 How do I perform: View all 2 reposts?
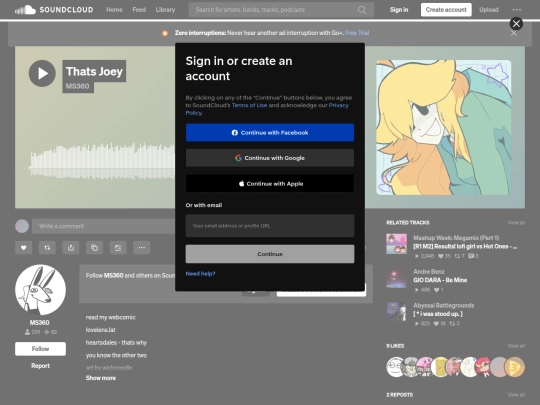tap(516, 395)
